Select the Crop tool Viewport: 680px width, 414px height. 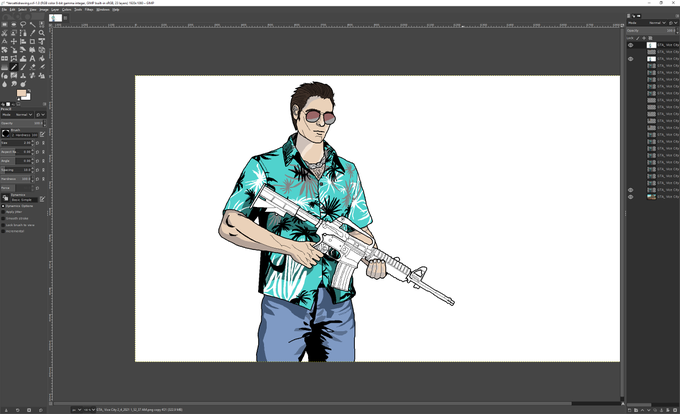[x=33, y=42]
